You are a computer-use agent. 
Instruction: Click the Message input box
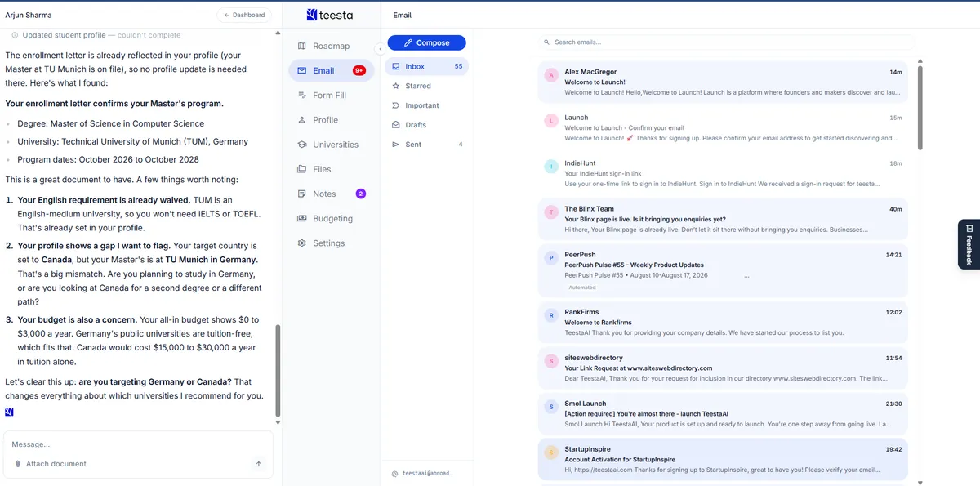(x=137, y=444)
